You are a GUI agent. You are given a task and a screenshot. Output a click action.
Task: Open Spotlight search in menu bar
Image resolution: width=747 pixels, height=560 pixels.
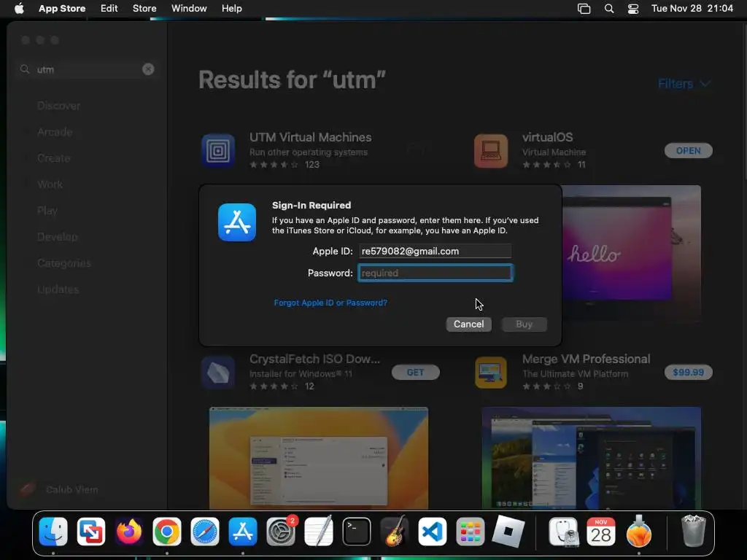click(x=609, y=9)
